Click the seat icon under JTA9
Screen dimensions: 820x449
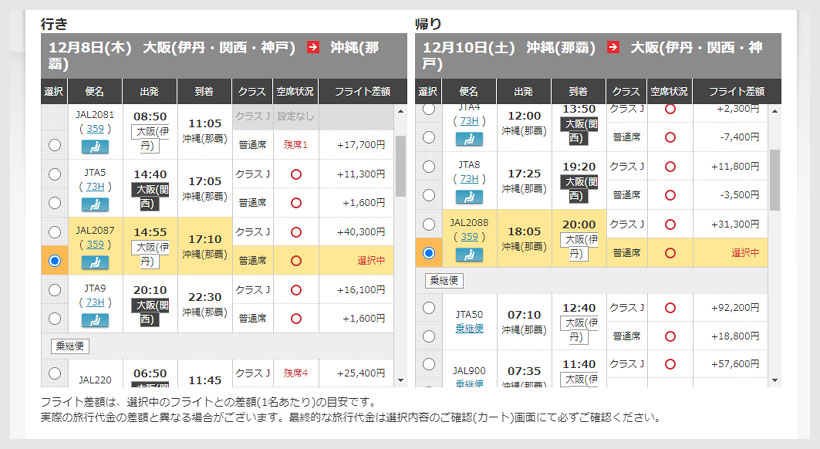click(95, 320)
